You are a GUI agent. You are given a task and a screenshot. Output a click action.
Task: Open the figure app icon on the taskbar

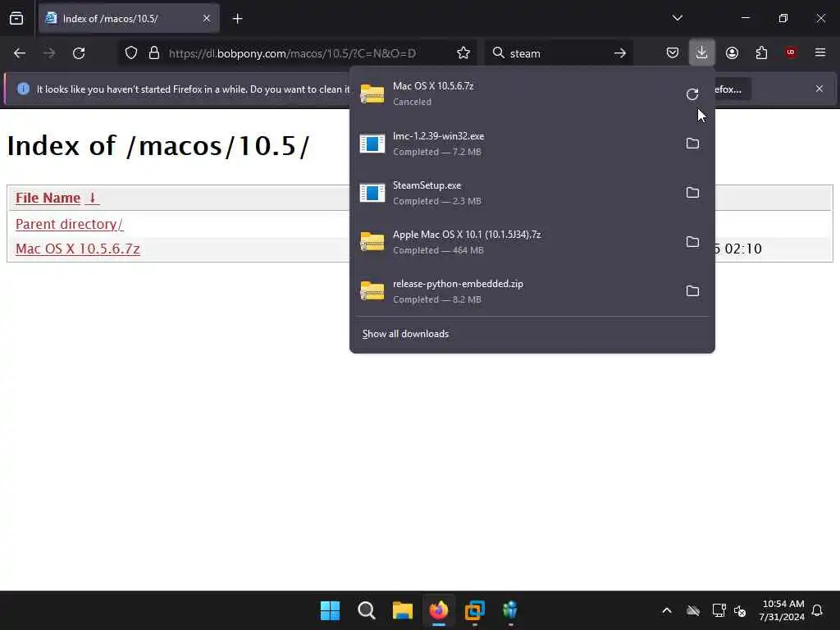click(x=510, y=610)
